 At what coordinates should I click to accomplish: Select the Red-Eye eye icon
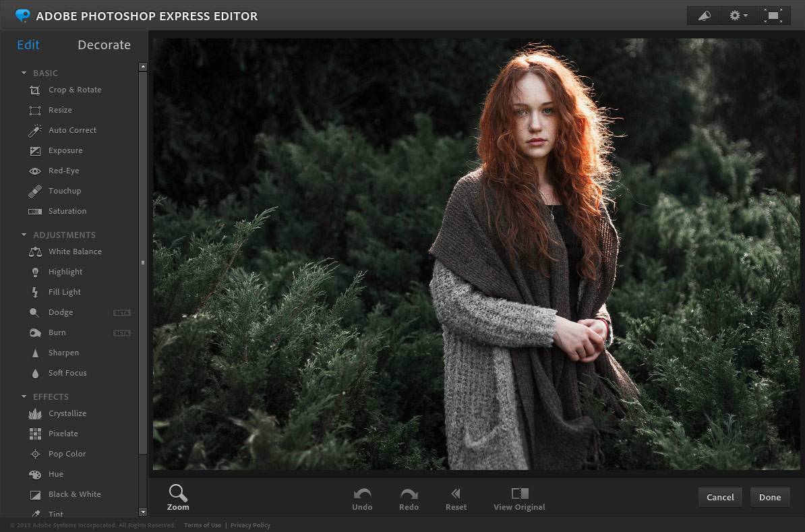[x=35, y=171]
